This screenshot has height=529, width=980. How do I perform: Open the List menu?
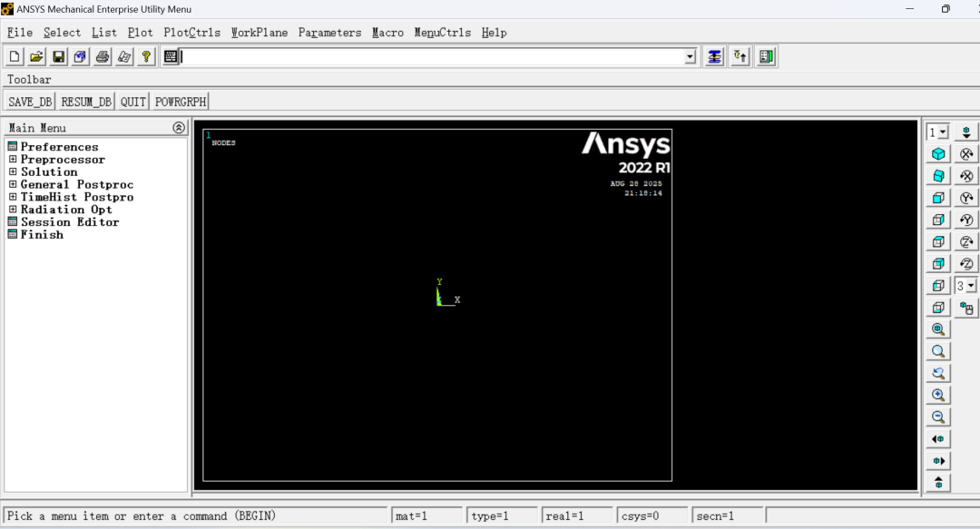104,33
